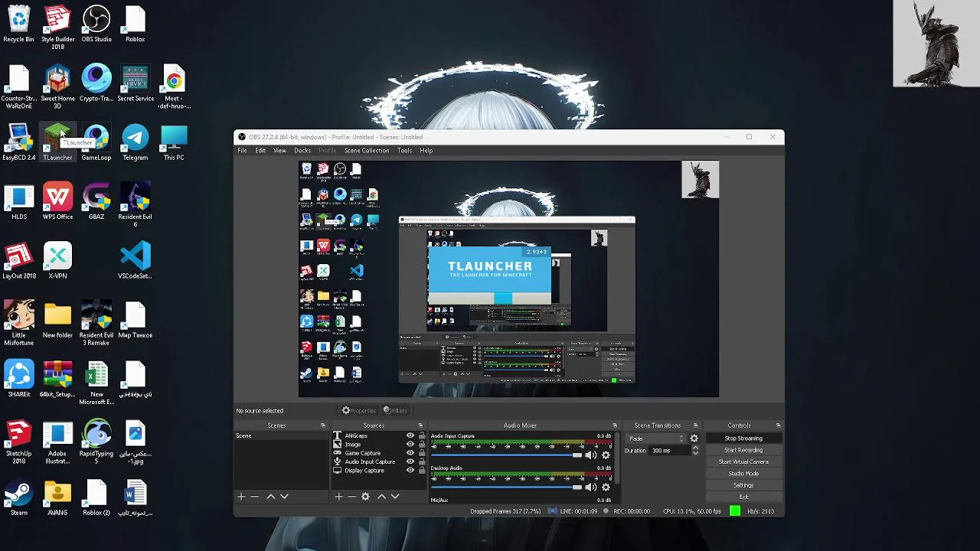Adjust Desktop Audio volume slider
980x551 pixels.
pyautogui.click(x=506, y=487)
